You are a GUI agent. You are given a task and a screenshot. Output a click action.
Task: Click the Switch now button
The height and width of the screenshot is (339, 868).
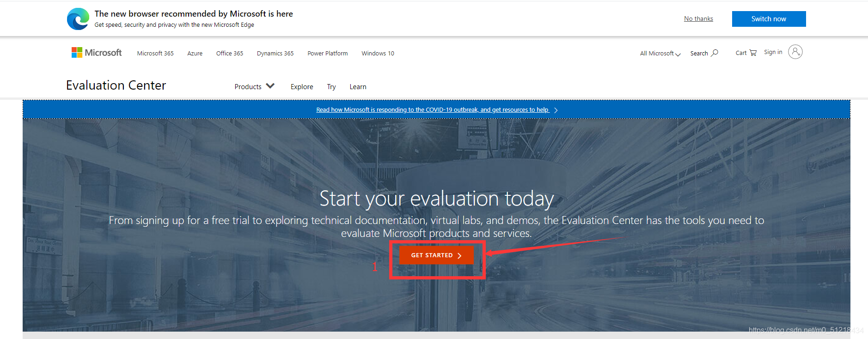pyautogui.click(x=769, y=19)
